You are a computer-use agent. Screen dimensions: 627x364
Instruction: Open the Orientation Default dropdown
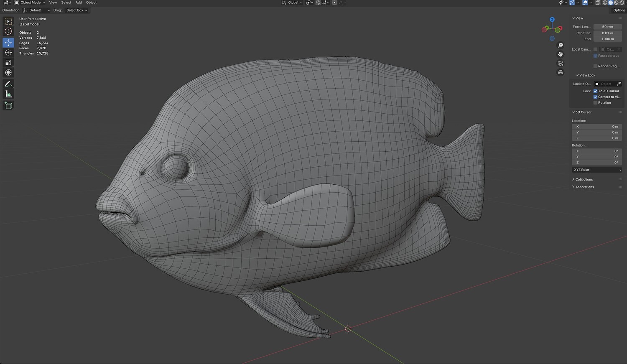(36, 10)
